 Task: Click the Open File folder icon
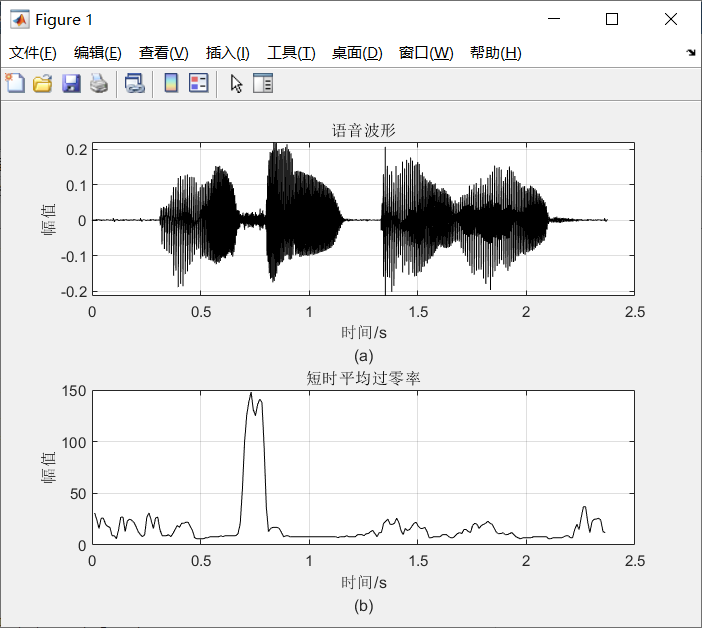pyautogui.click(x=43, y=84)
